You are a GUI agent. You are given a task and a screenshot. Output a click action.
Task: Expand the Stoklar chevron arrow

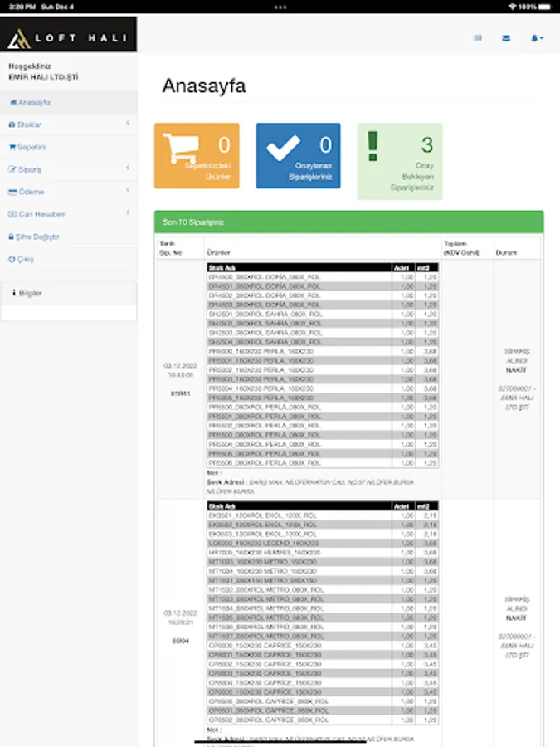coord(127,123)
